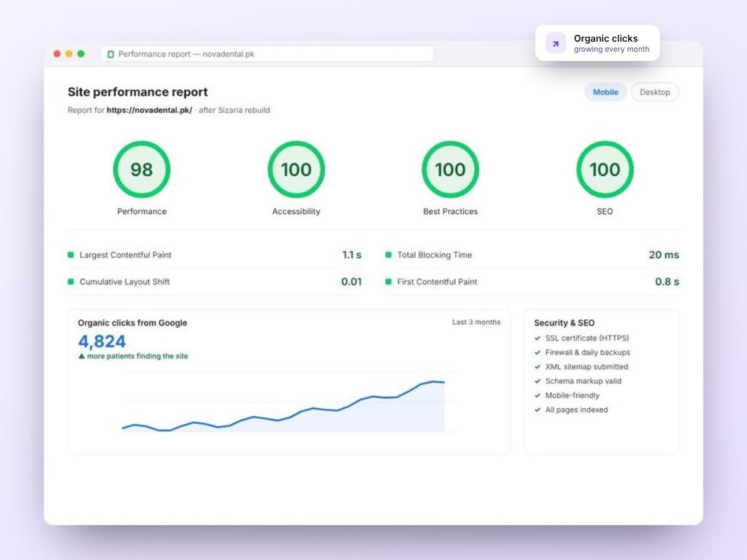Image resolution: width=747 pixels, height=560 pixels.
Task: Switch to the Desktop report view
Action: (655, 92)
